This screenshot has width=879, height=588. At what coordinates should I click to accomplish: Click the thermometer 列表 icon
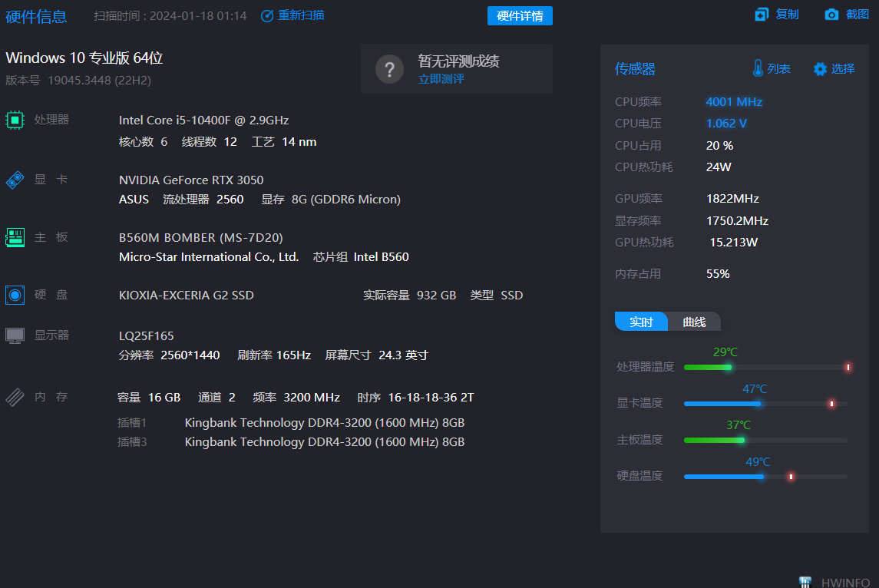coord(758,68)
